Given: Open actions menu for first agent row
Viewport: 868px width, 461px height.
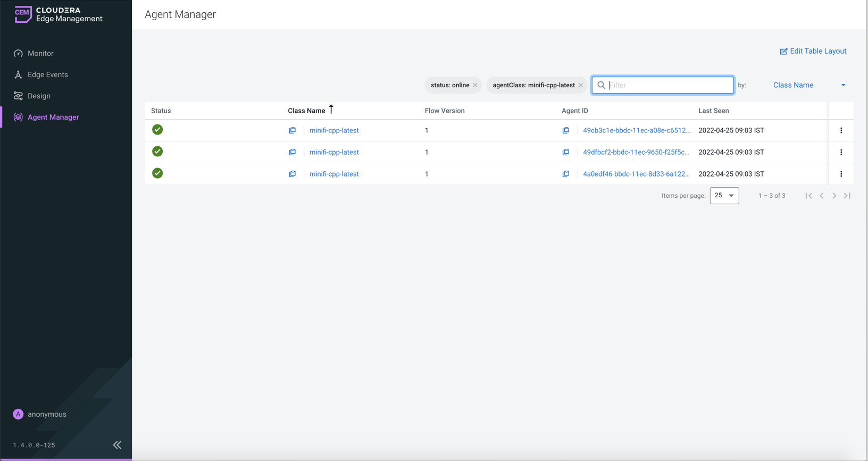Looking at the screenshot, I should click(x=841, y=130).
